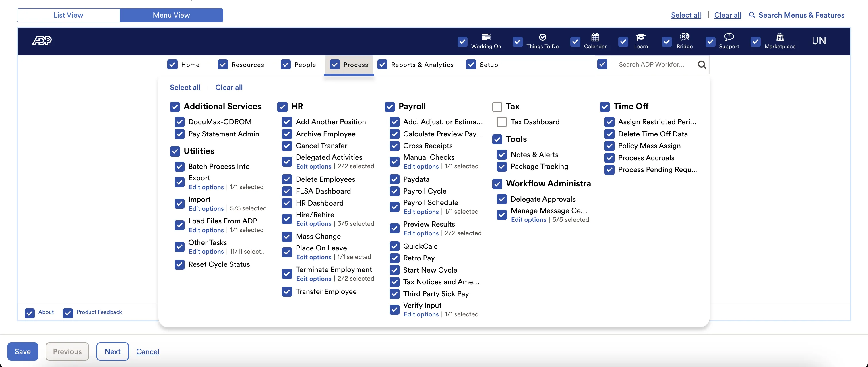The height and width of the screenshot is (367, 868).
Task: Enable the Tax Dashboard checkbox
Action: (502, 122)
